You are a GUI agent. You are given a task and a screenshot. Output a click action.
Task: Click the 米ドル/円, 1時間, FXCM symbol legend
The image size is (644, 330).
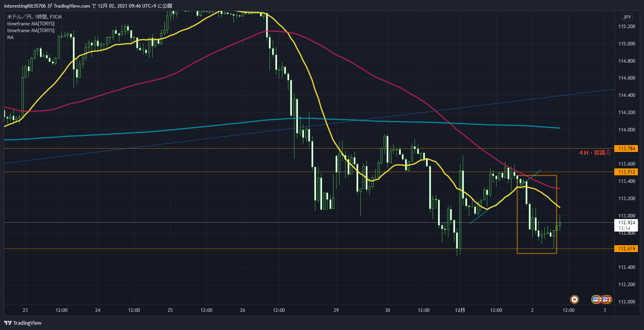click(x=35, y=17)
